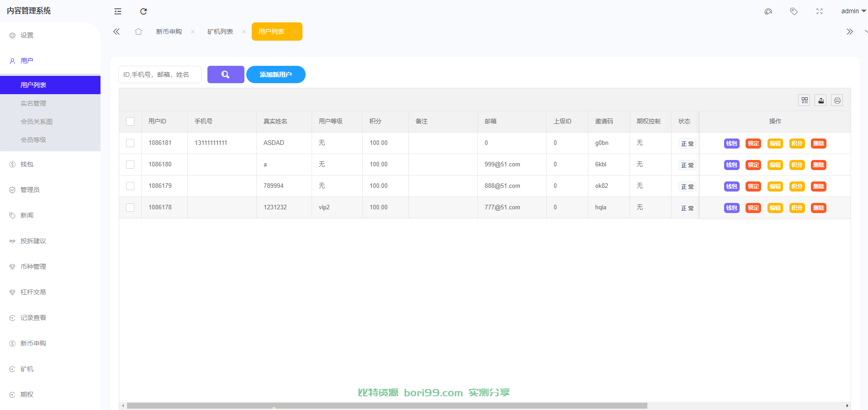Image resolution: width=868 pixels, height=410 pixels.
Task: Close the 用户列表 tab
Action: [295, 32]
